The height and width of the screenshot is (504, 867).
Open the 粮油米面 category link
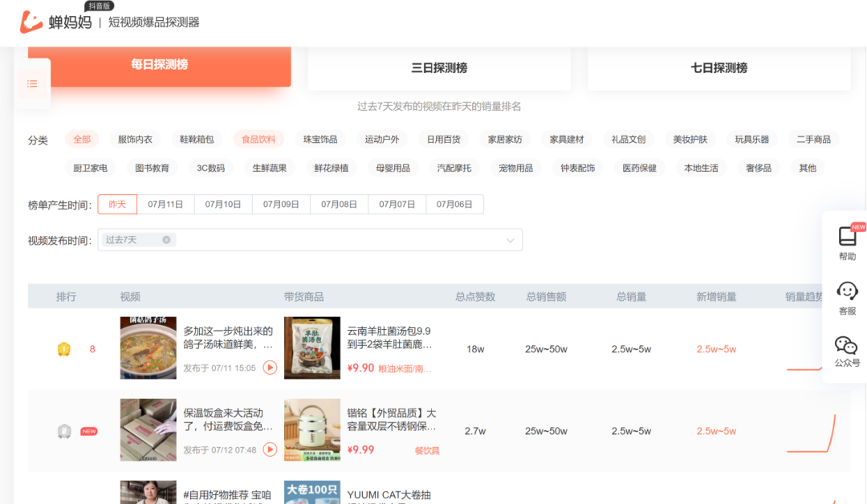pos(405,368)
